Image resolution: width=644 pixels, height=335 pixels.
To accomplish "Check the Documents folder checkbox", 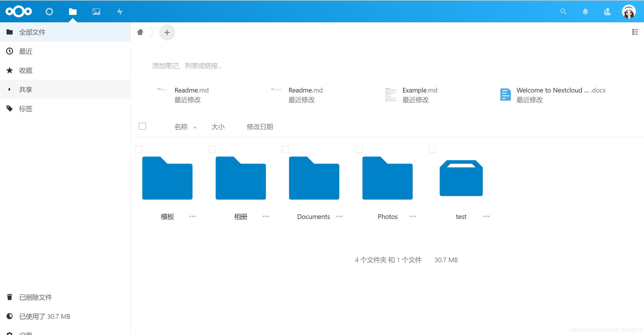I will [285, 149].
